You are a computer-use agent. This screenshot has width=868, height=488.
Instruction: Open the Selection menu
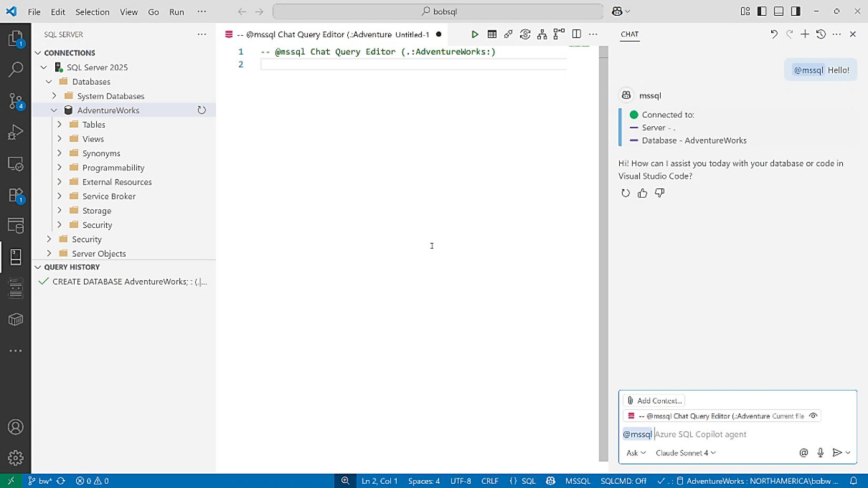pos(92,12)
